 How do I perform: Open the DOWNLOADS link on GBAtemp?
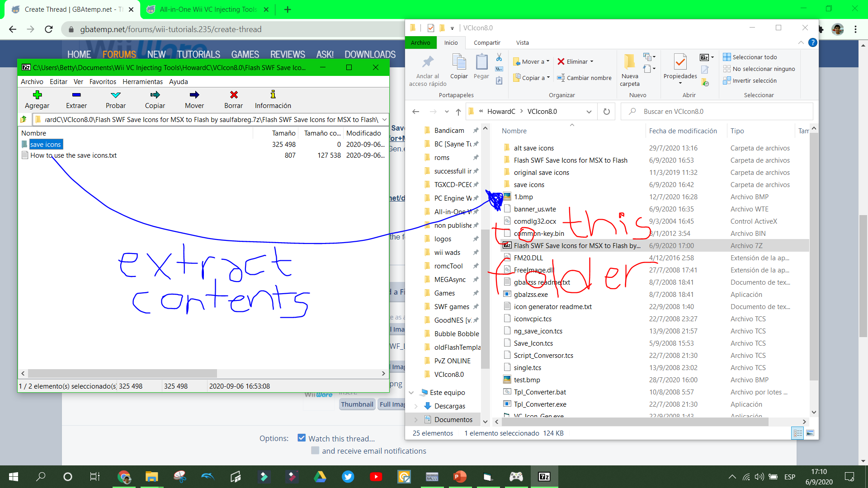click(370, 54)
